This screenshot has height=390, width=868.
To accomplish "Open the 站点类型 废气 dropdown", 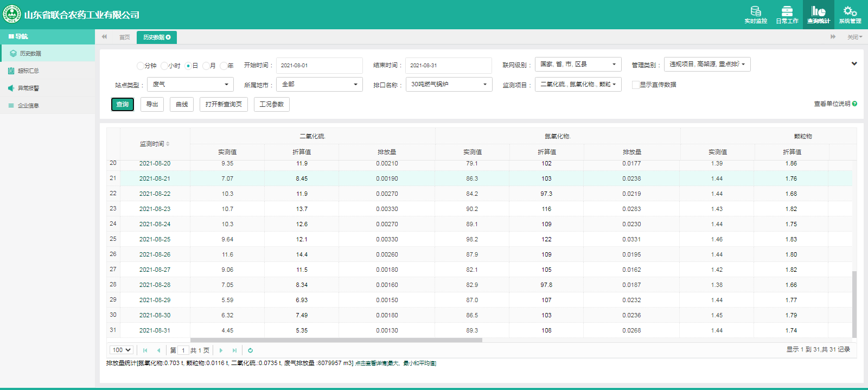I will (x=190, y=85).
